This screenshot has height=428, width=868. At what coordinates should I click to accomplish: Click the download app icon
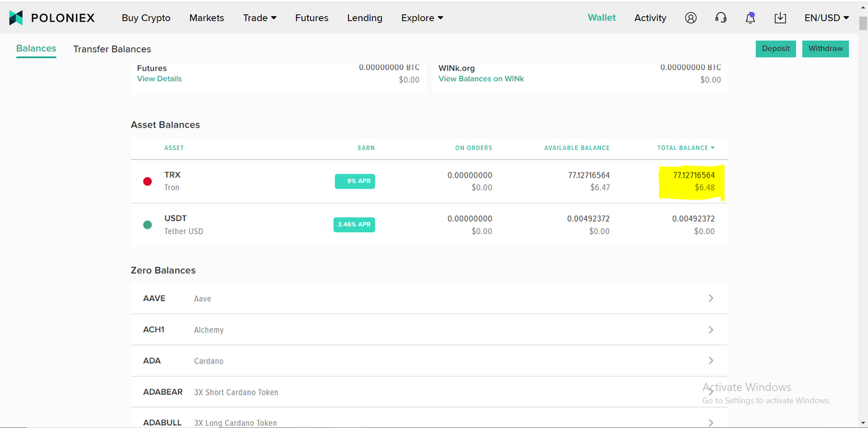click(x=781, y=18)
